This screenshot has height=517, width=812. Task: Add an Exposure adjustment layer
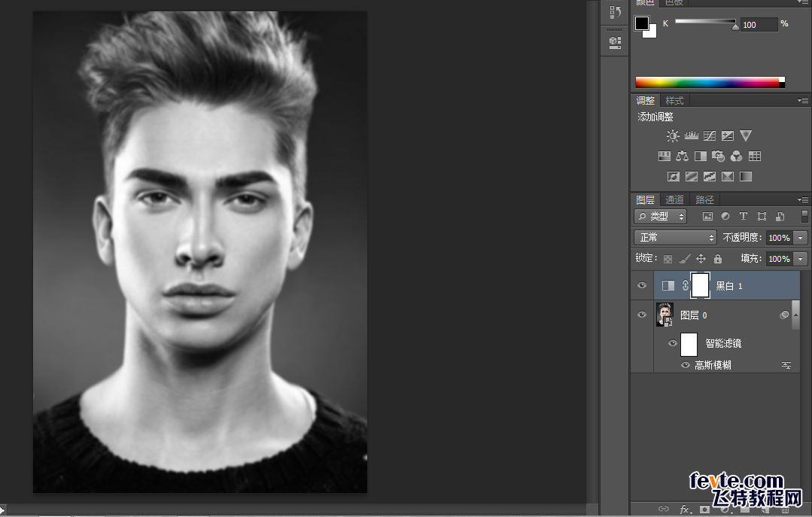pos(728,135)
